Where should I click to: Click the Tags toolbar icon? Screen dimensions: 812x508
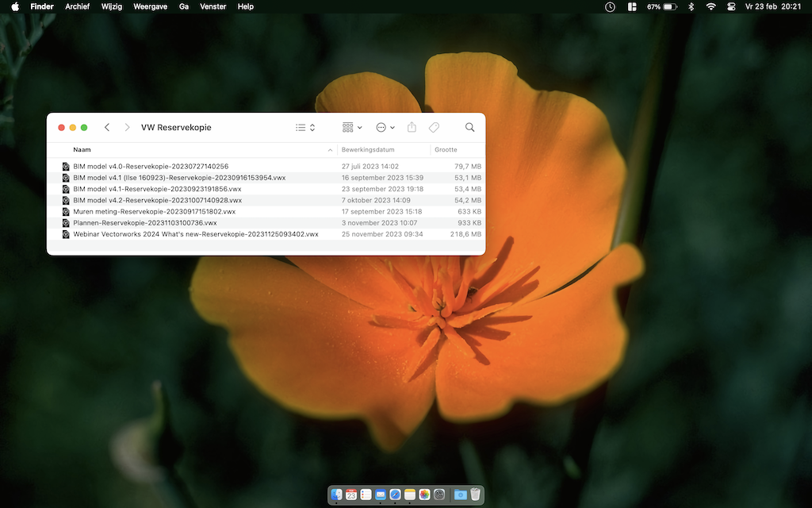point(434,127)
